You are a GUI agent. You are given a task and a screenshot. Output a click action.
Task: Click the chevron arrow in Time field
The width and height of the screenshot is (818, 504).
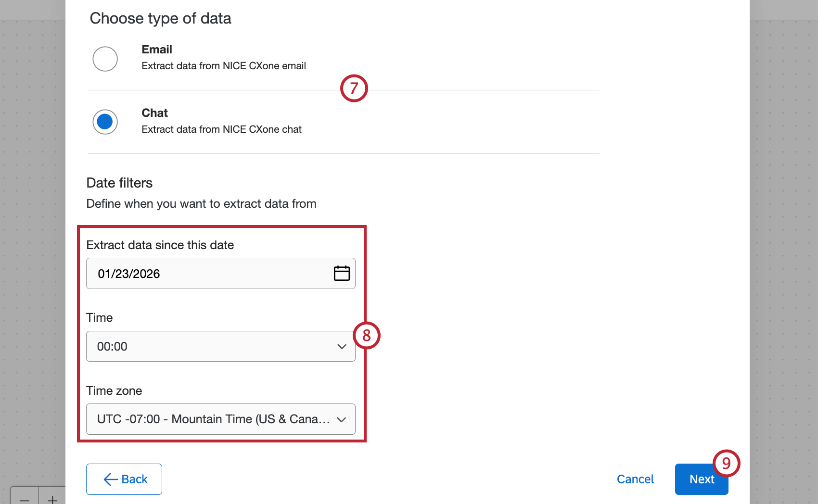(x=342, y=347)
